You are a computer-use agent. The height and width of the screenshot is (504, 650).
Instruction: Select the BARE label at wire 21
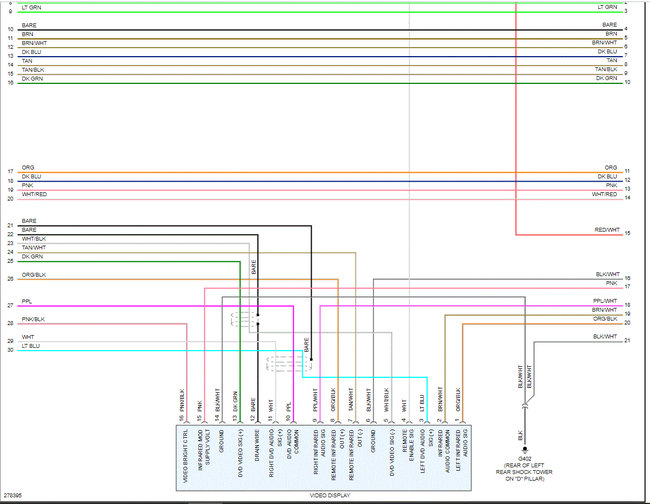(x=29, y=221)
